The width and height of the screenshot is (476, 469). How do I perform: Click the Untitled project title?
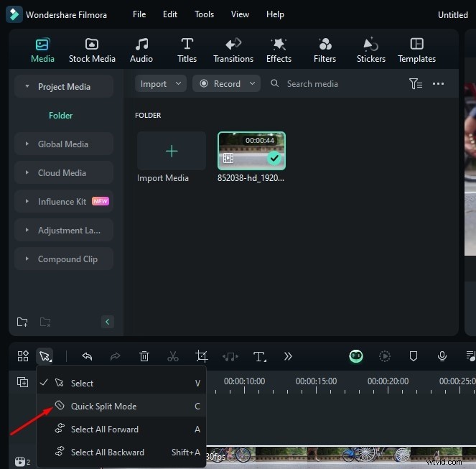click(452, 15)
